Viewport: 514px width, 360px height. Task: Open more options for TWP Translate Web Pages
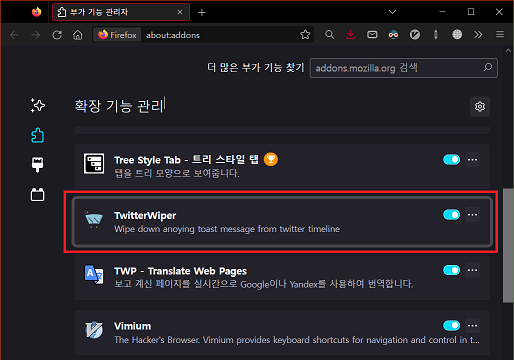coord(472,270)
